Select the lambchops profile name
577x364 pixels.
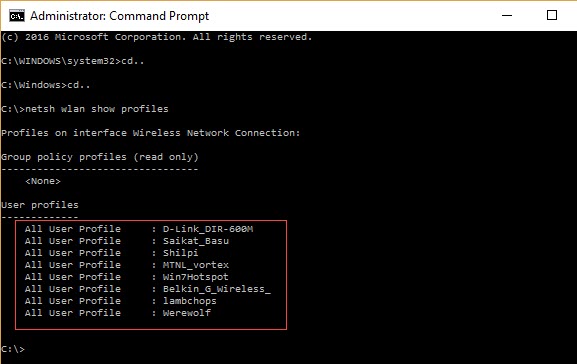(190, 301)
